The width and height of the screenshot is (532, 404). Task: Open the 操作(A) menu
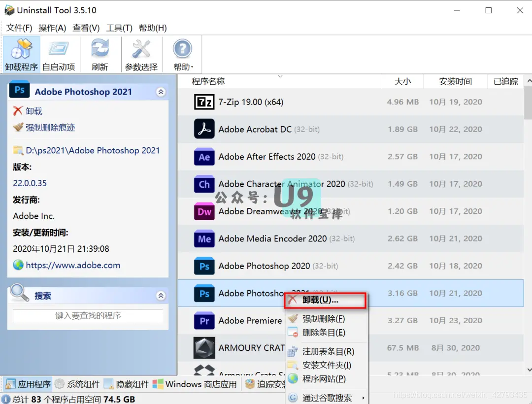pos(52,28)
